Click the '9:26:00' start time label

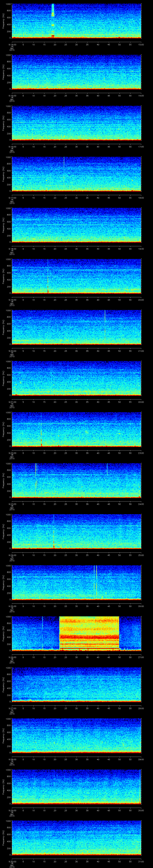(x=12, y=657)
